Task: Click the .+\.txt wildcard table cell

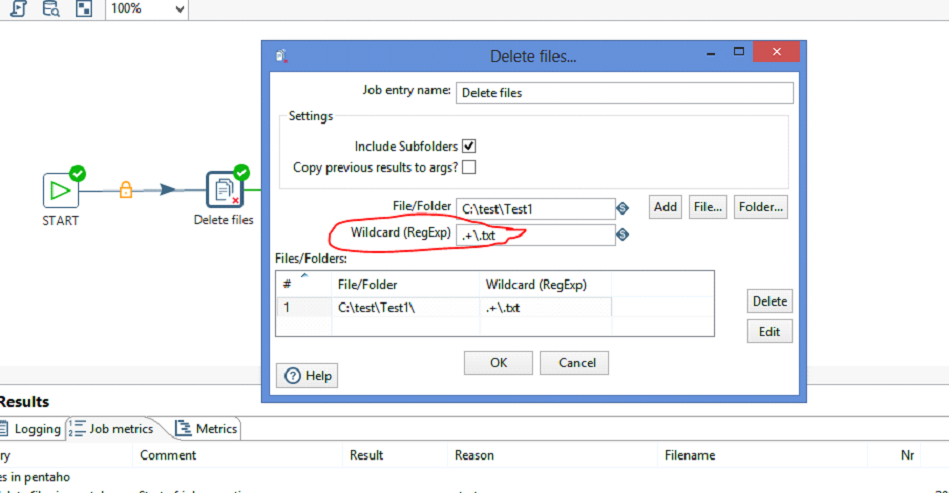Action: coord(545,307)
